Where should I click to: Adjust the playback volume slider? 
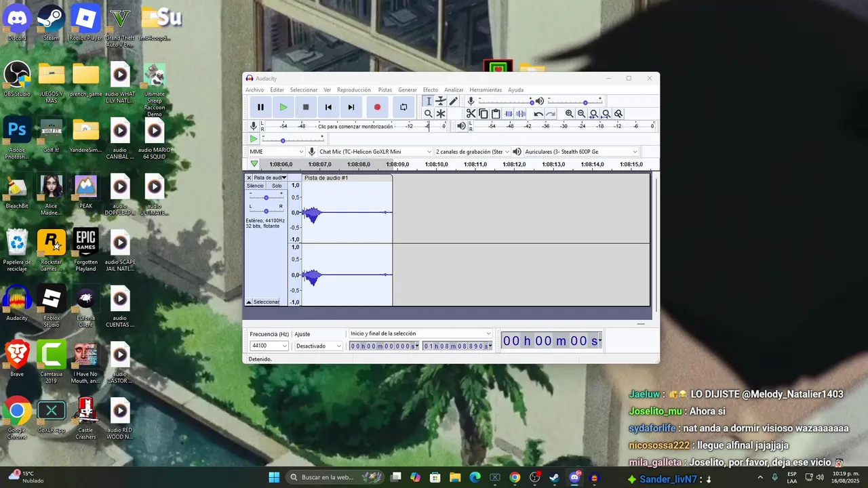pos(575,102)
